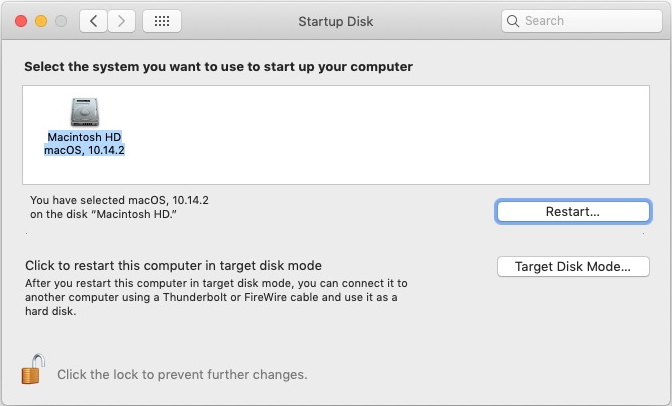
Task: Click the Startup Disk window title
Action: tap(336, 20)
